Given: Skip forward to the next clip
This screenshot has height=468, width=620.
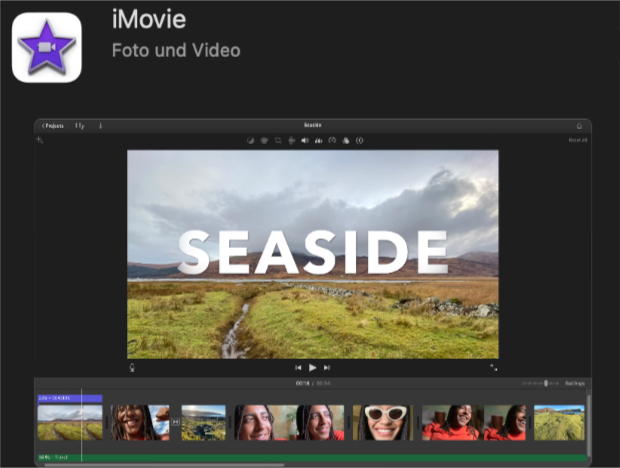Looking at the screenshot, I should point(327,368).
